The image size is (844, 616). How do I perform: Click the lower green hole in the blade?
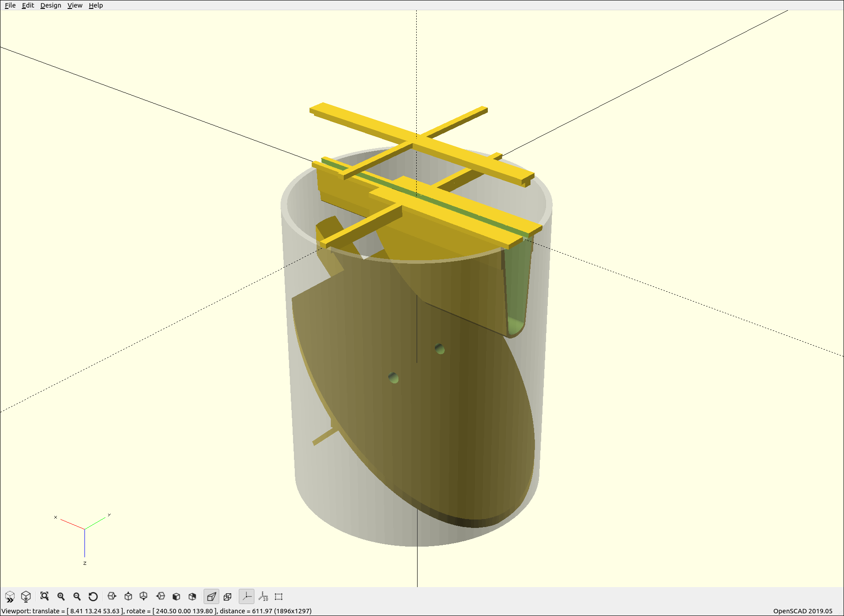[393, 378]
